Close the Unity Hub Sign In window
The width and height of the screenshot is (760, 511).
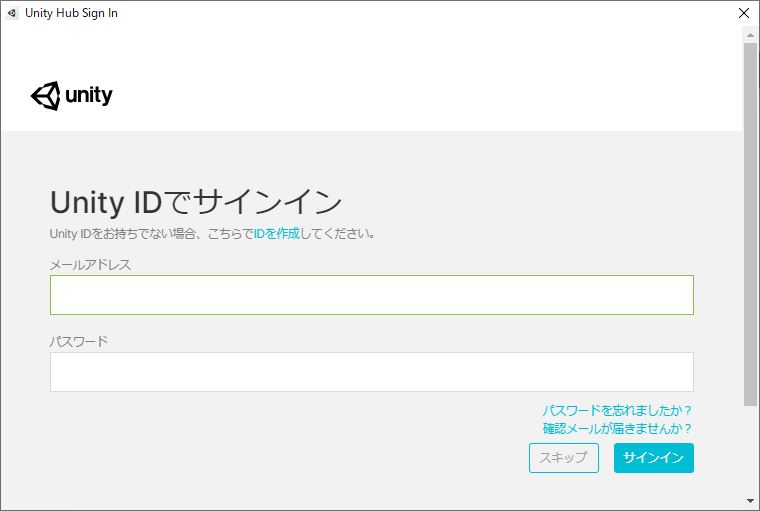(x=744, y=13)
